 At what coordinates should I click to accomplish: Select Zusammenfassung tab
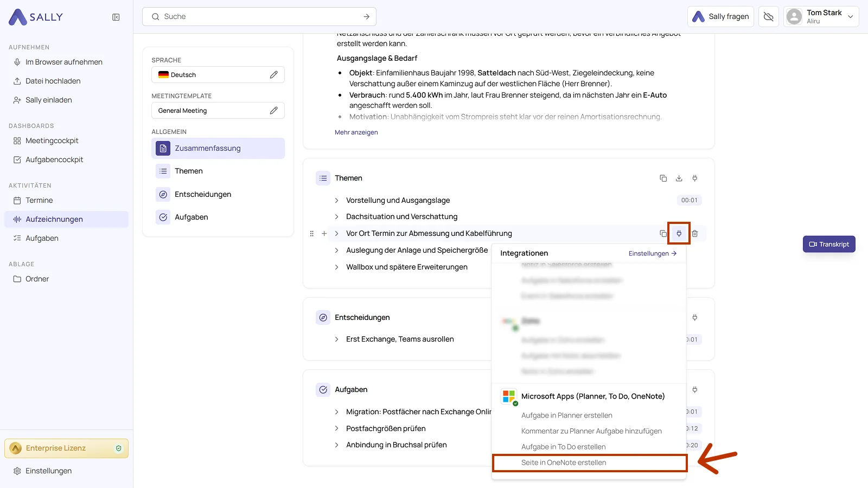[x=218, y=149]
